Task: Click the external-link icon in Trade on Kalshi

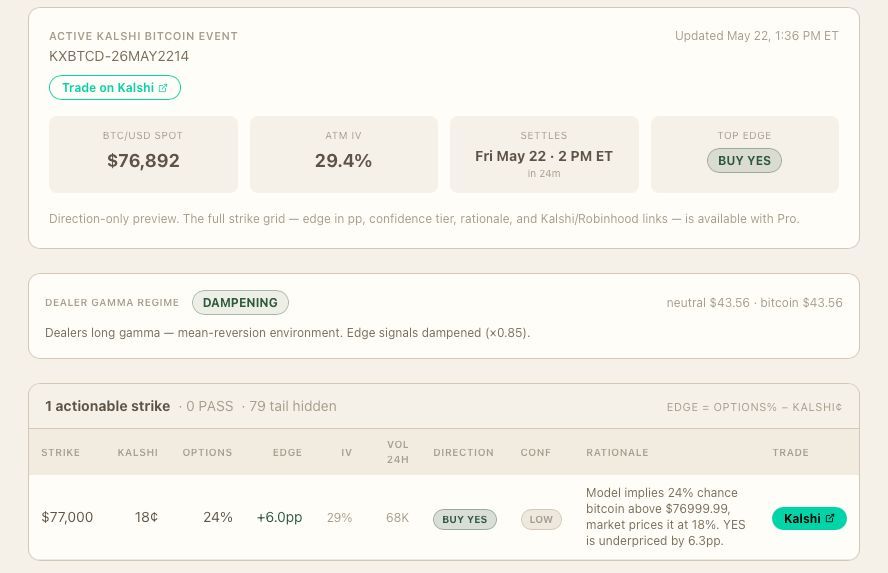Action: click(x=163, y=88)
